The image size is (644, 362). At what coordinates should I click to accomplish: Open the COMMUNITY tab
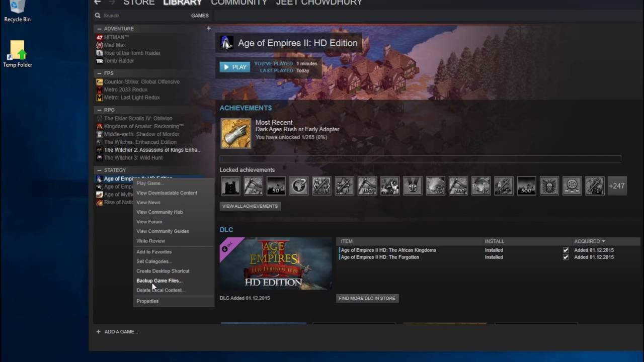[x=239, y=3]
